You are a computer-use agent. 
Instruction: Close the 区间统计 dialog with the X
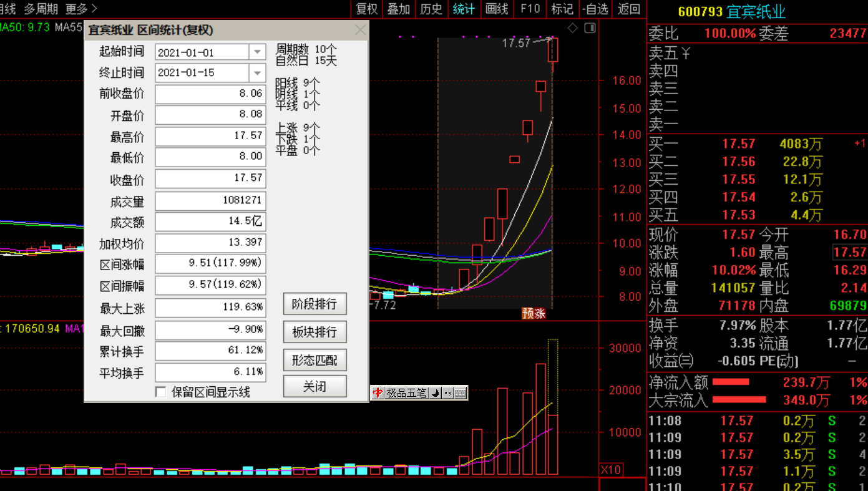[360, 30]
